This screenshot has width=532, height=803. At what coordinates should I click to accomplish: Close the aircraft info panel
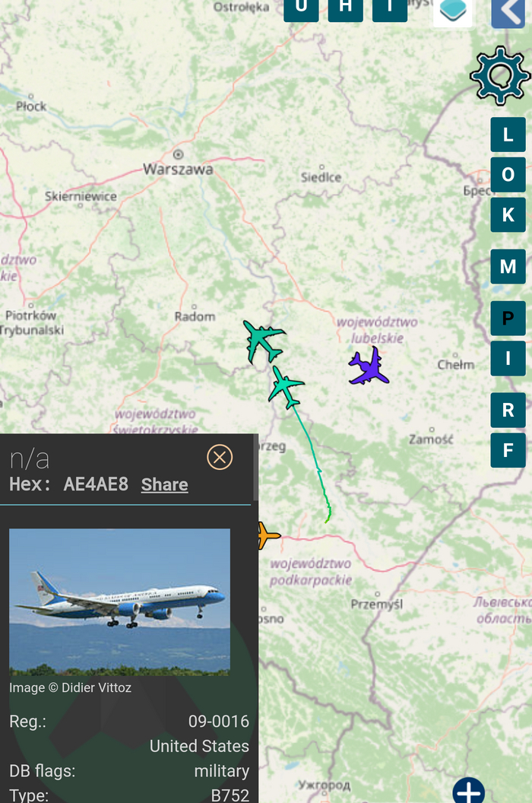(220, 457)
